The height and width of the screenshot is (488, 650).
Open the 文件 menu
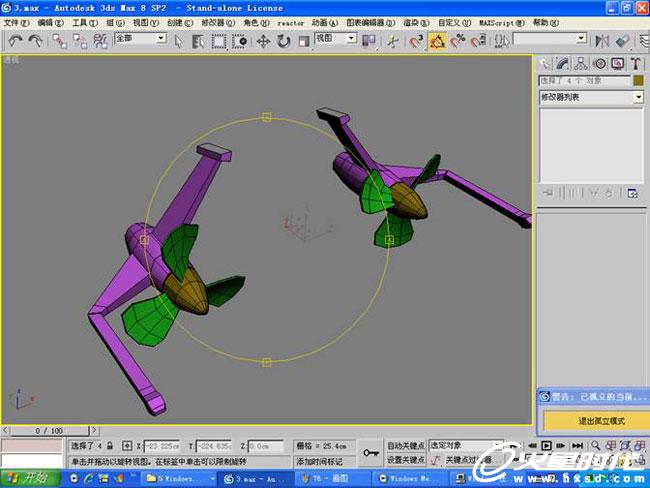coord(16,22)
